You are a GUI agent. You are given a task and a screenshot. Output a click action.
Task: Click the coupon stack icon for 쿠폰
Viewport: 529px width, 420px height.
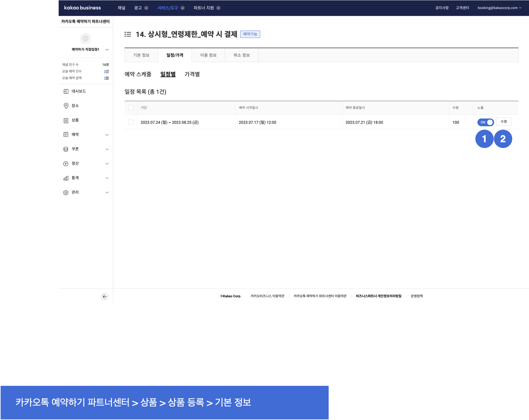click(x=66, y=149)
